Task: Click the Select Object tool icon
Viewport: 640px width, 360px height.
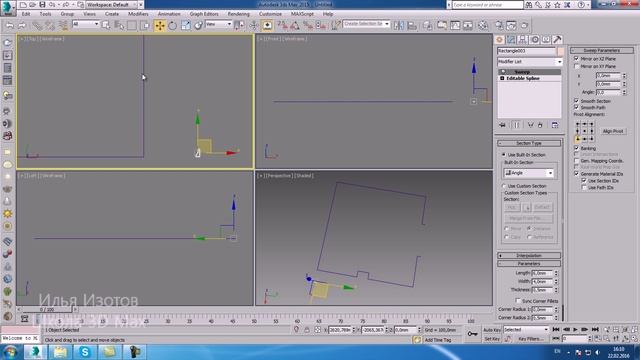Action: click(x=106, y=25)
